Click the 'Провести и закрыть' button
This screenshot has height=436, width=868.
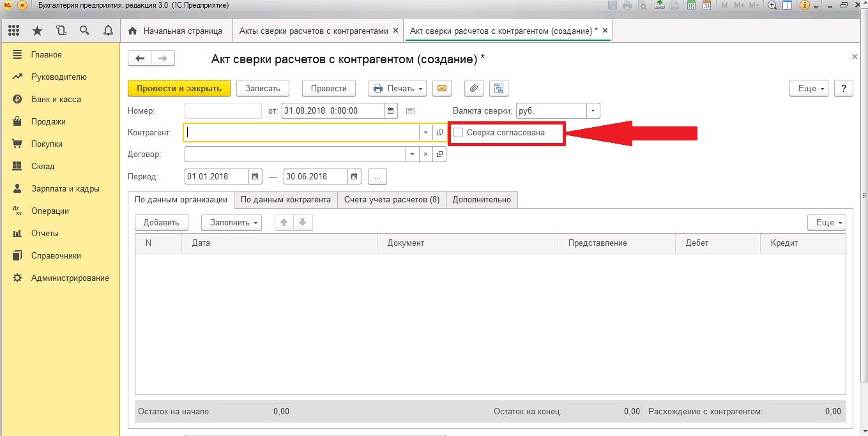pos(179,88)
